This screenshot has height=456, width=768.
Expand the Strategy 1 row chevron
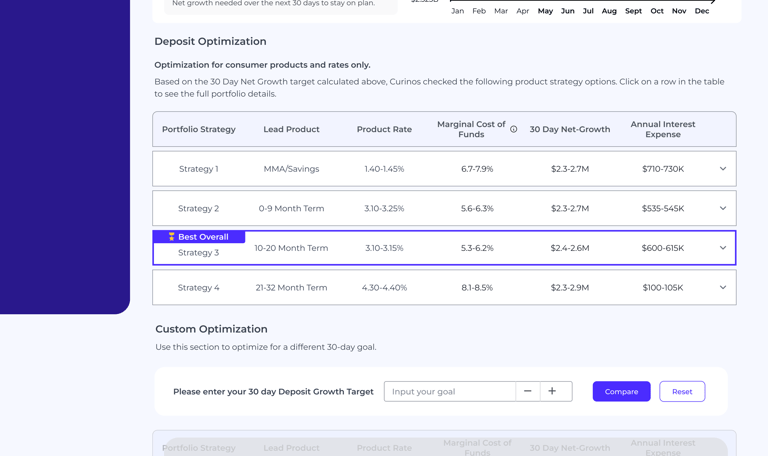coord(723,169)
